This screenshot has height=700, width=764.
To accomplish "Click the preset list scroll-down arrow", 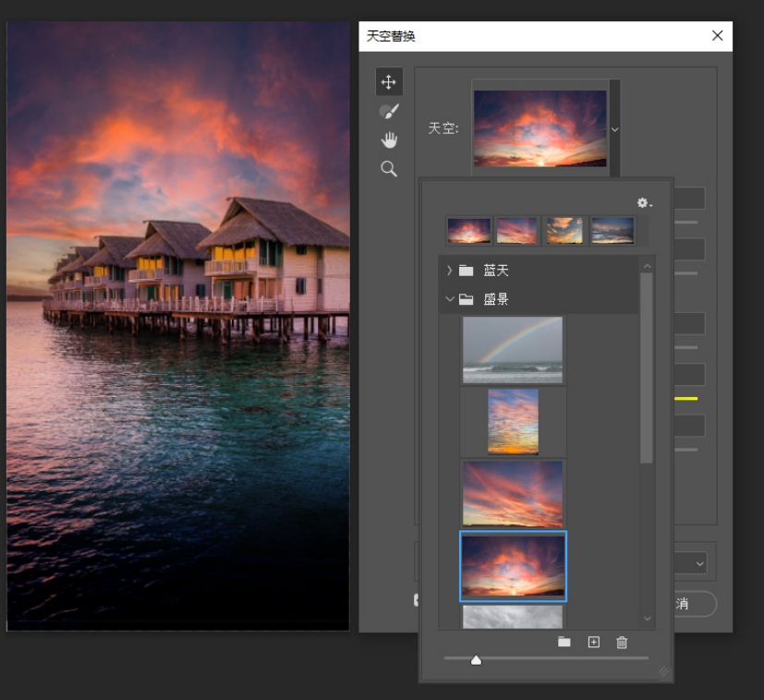I will click(x=647, y=619).
